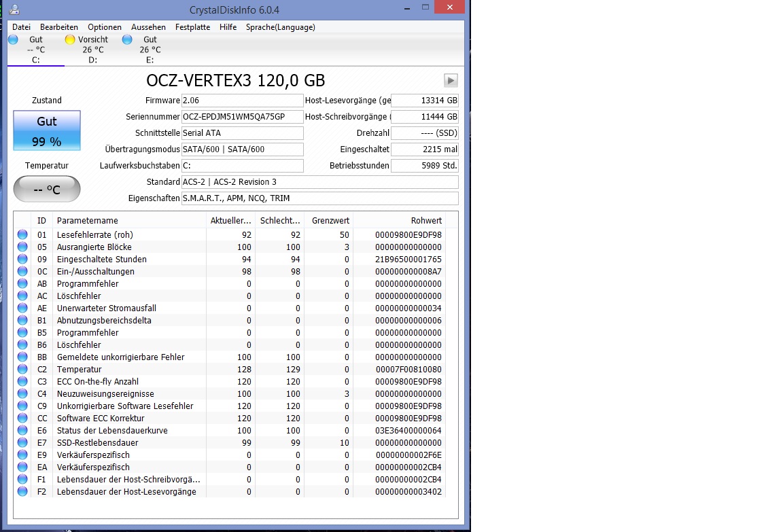
Task: Click status icon of EA Verkäuferspezifisch row
Action: tap(22, 467)
